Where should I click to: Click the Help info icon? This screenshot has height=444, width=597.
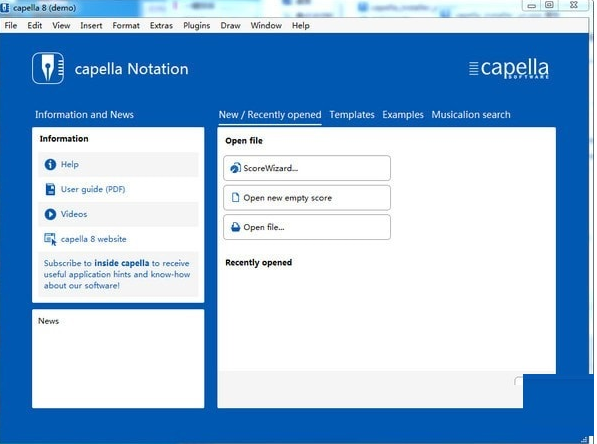(50, 165)
